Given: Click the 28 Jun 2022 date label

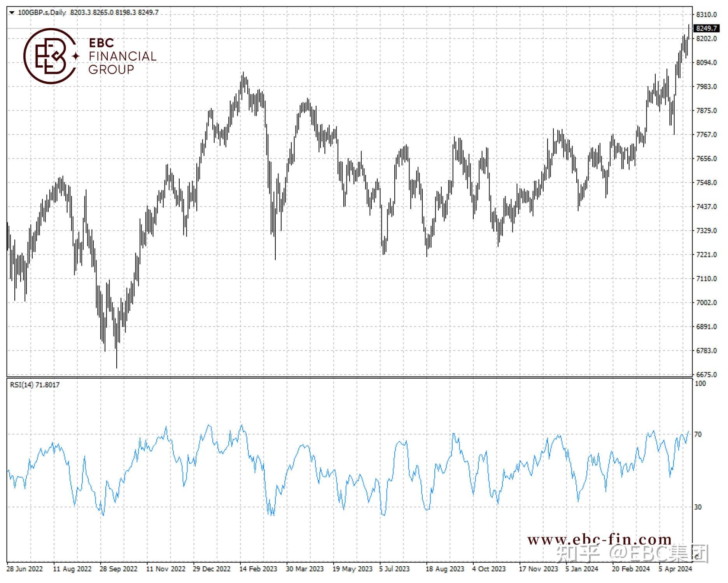Looking at the screenshot, I should [x=25, y=569].
